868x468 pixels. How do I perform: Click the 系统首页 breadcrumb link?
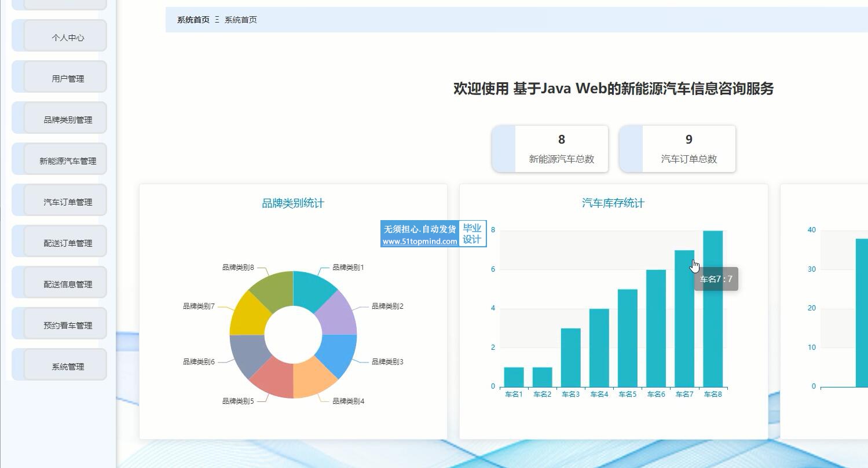tap(193, 20)
